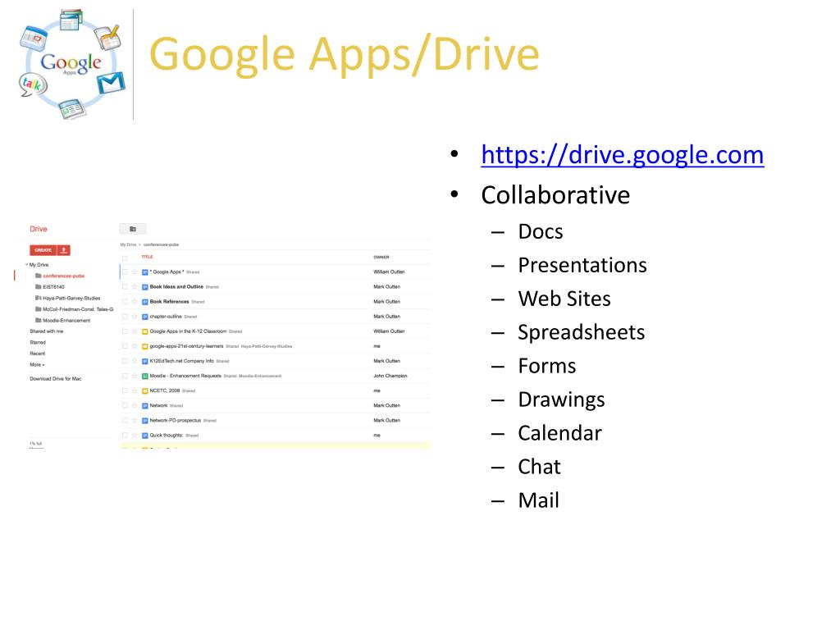Open 'Network-PD-prospectus' file title
840x630 pixels.
pyautogui.click(x=176, y=421)
